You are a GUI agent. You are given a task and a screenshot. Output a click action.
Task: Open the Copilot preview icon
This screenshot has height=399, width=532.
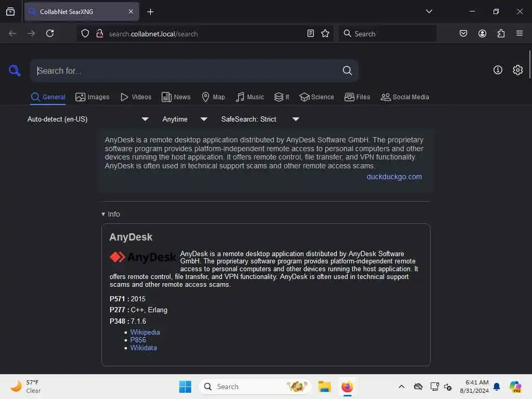click(515, 387)
